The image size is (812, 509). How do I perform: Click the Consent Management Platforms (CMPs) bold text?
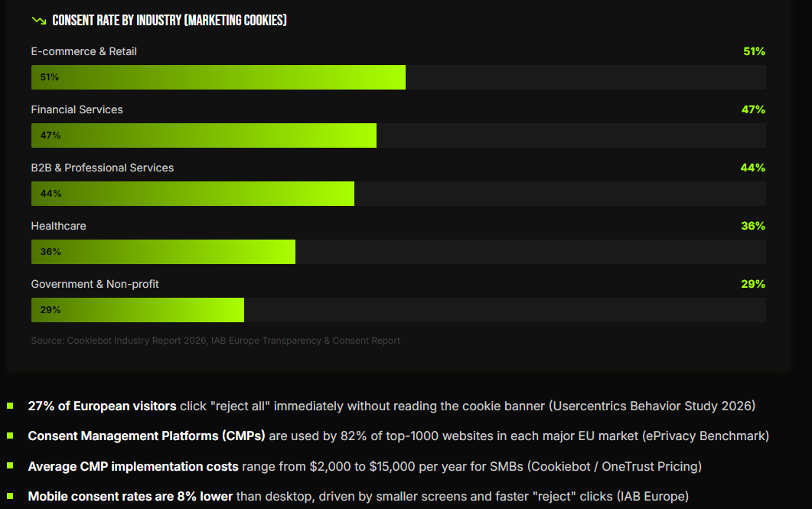tap(146, 436)
